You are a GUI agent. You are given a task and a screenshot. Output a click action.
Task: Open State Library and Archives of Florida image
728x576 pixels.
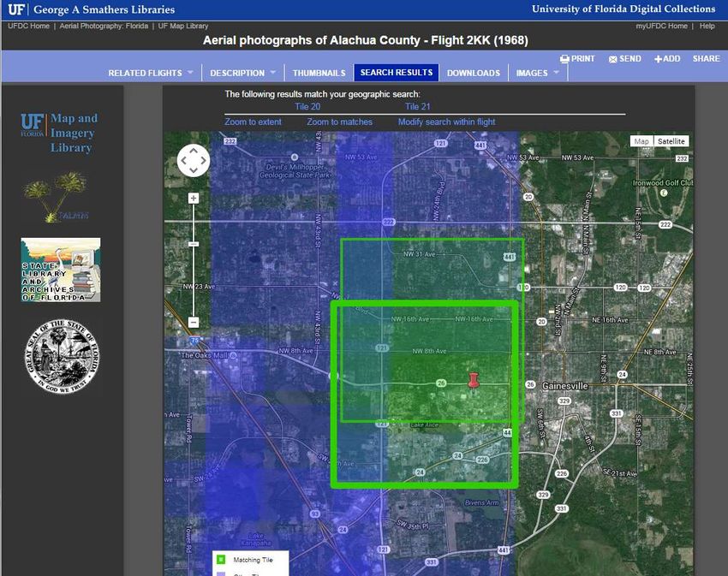(x=60, y=270)
